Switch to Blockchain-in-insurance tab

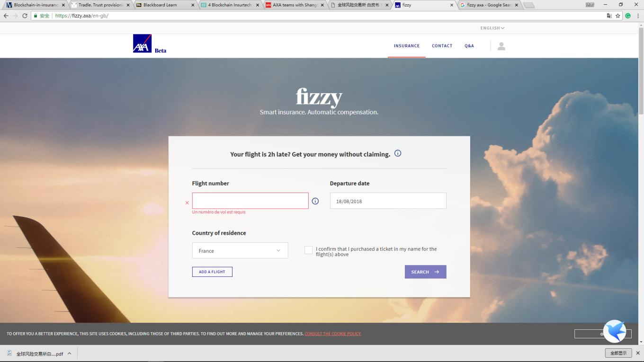(x=36, y=5)
